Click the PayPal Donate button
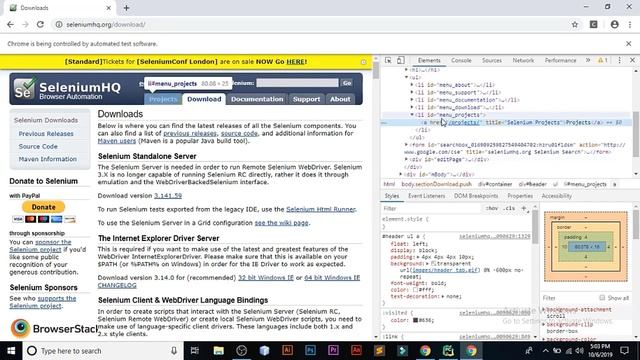This screenshot has height=360, width=640. point(43,207)
